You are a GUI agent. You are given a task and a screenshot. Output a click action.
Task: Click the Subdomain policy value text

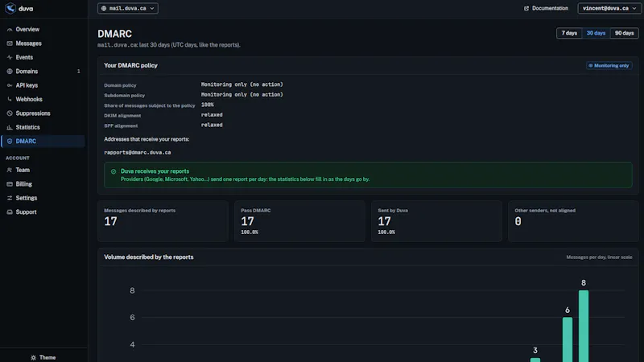point(242,94)
